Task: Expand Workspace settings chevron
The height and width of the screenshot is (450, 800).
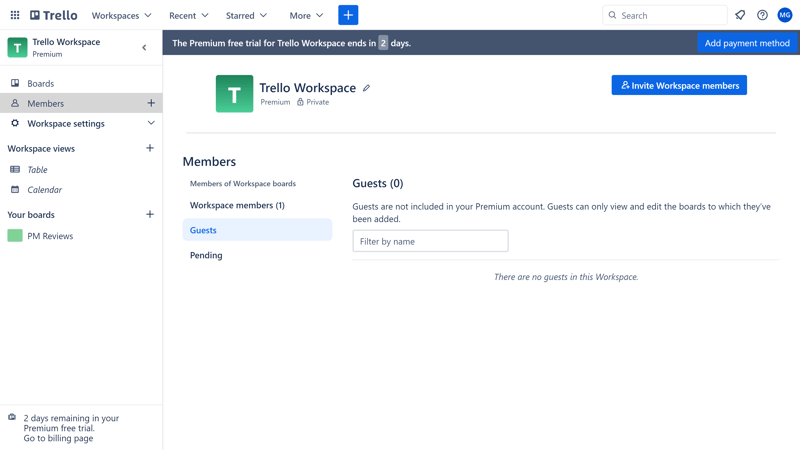Action: 151,123
